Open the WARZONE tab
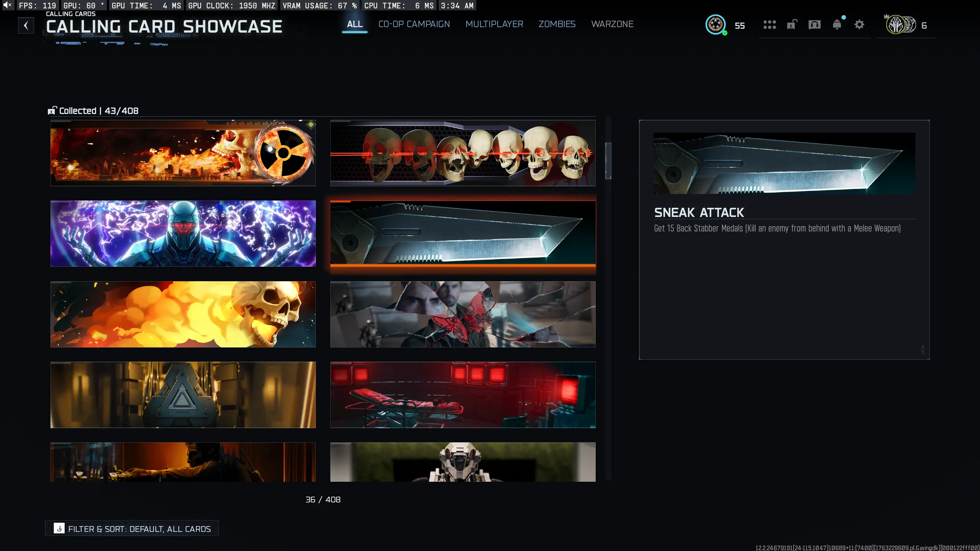 click(x=612, y=24)
